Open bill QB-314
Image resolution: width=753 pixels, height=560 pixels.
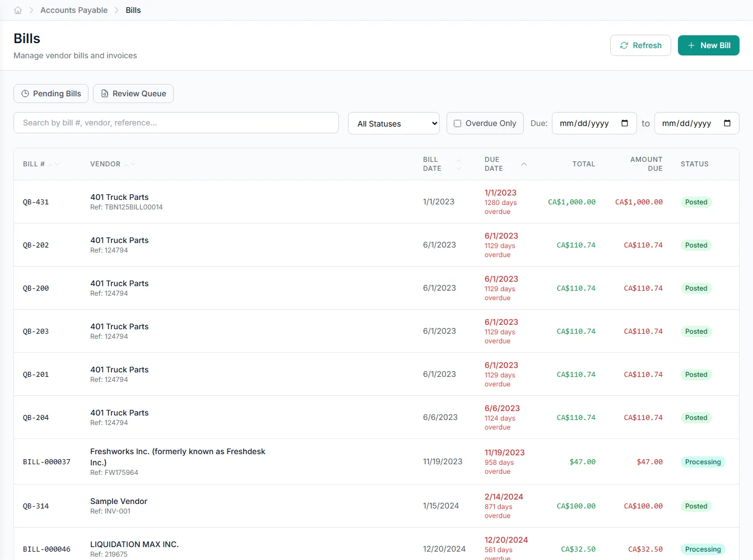(36, 506)
